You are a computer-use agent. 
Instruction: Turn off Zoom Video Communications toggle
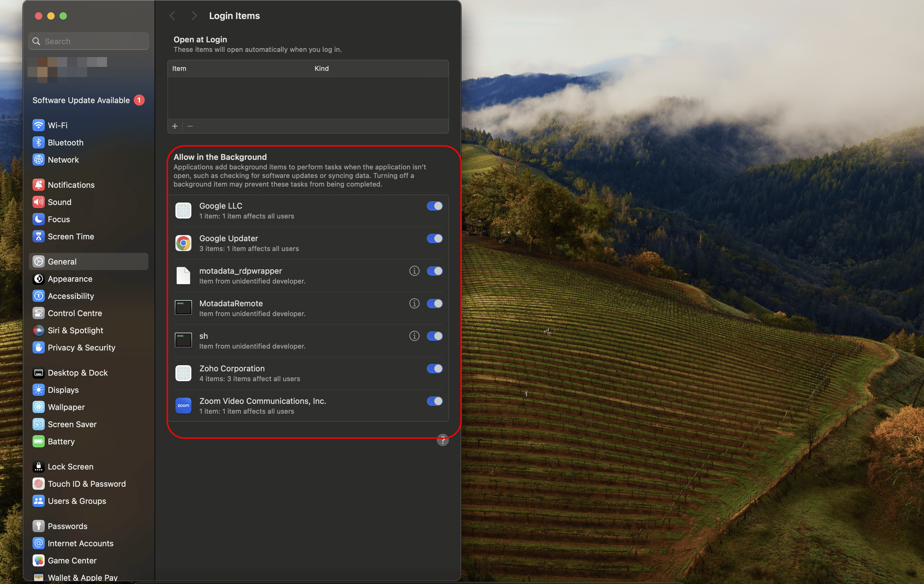(x=434, y=401)
